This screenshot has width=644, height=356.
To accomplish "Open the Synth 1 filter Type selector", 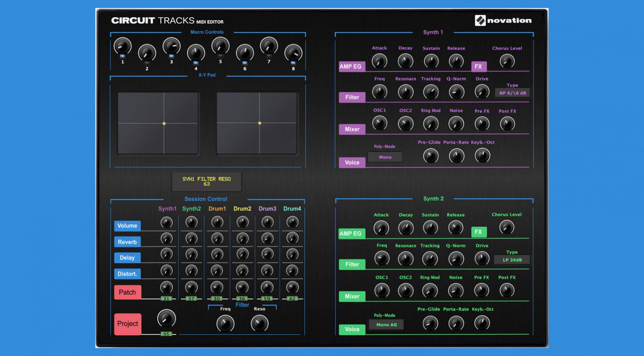I will click(512, 92).
